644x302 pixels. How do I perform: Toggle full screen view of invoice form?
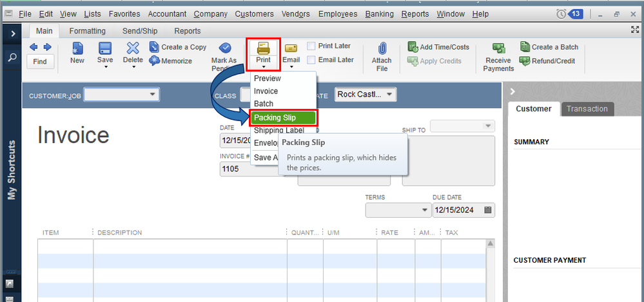coord(635,30)
